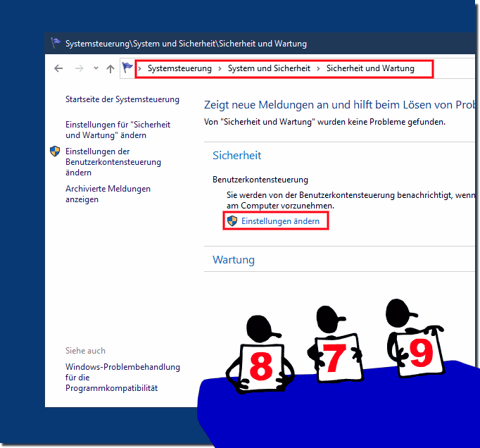Viewport: 480px width, 448px height.
Task: Go back with the back arrow
Action: (x=58, y=68)
